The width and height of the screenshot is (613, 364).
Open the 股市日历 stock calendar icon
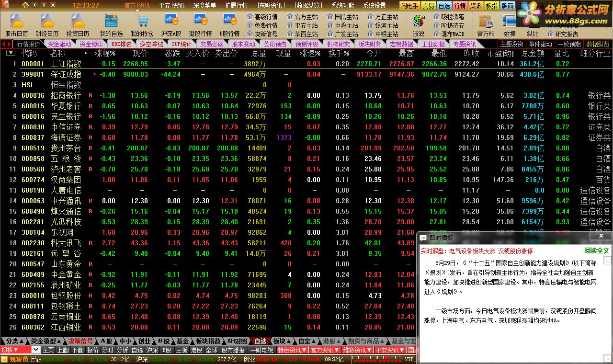(17, 25)
